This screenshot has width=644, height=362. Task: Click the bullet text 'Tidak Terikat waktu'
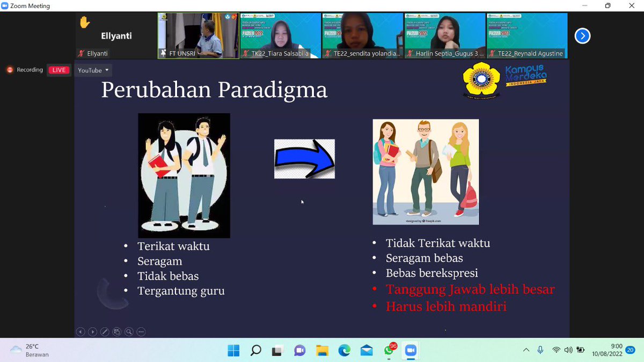coord(438,243)
